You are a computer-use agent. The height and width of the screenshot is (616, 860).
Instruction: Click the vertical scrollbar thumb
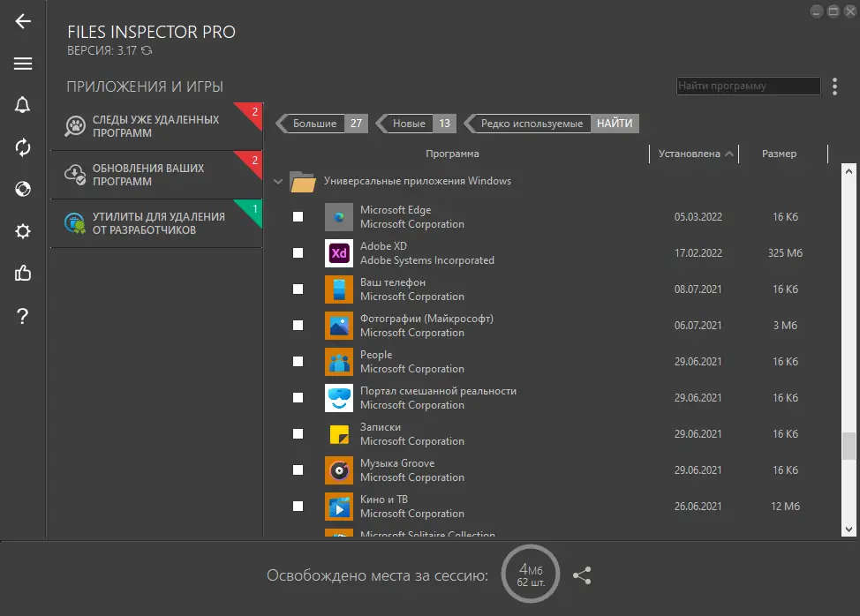click(849, 446)
